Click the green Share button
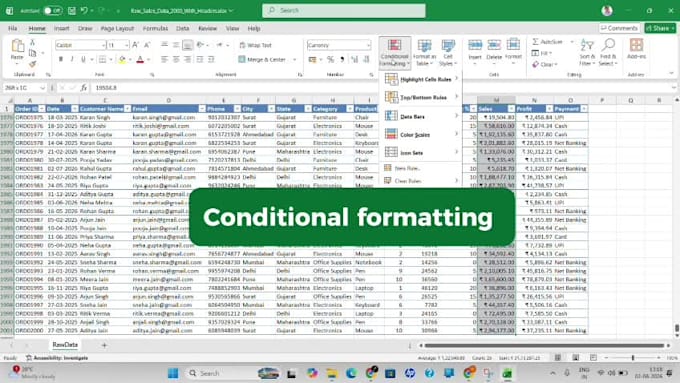Viewport: 680px width, 383px height. [660, 28]
